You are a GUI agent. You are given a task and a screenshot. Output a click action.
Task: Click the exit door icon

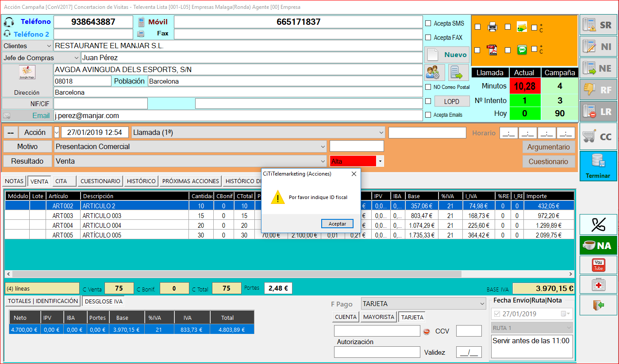(598, 305)
